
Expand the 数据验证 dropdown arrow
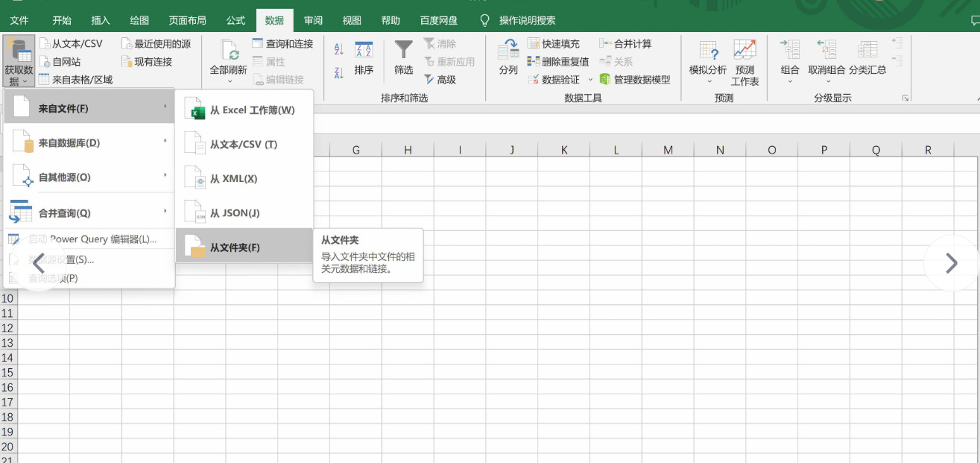(x=591, y=80)
